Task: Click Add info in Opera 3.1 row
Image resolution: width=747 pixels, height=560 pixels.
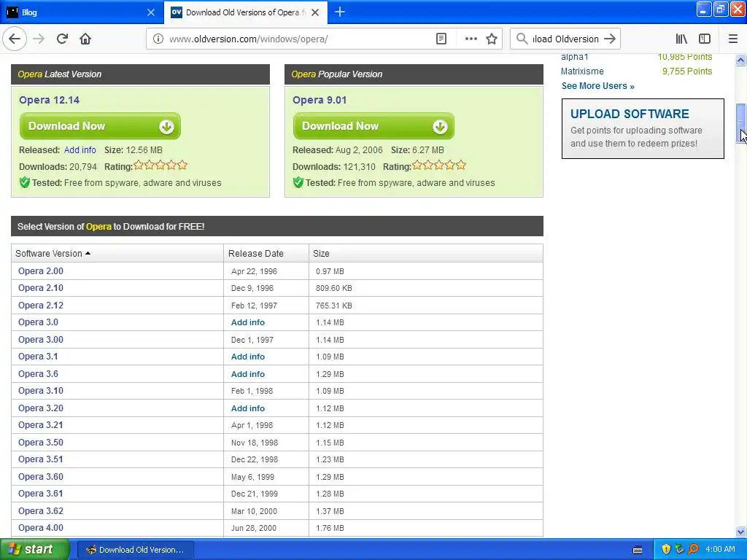Action: 248,357
